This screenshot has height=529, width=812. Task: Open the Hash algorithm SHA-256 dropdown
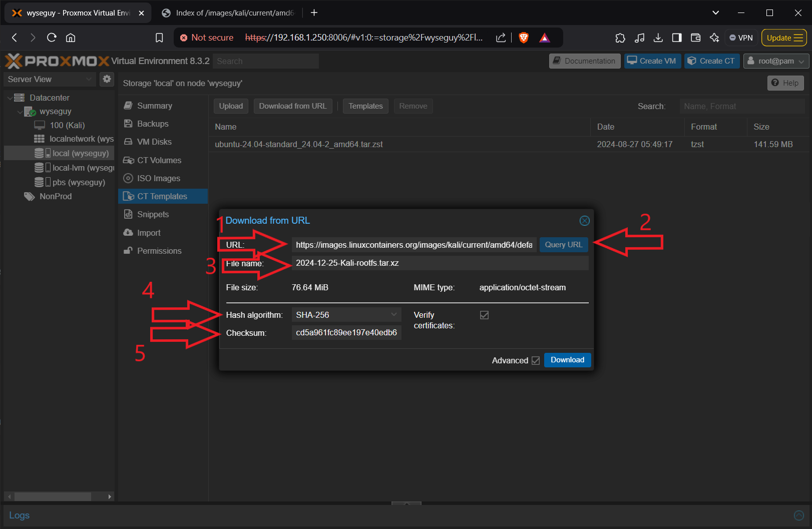pos(346,315)
